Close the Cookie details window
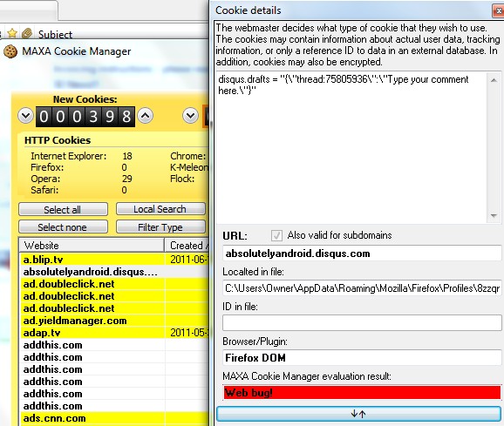 498,11
